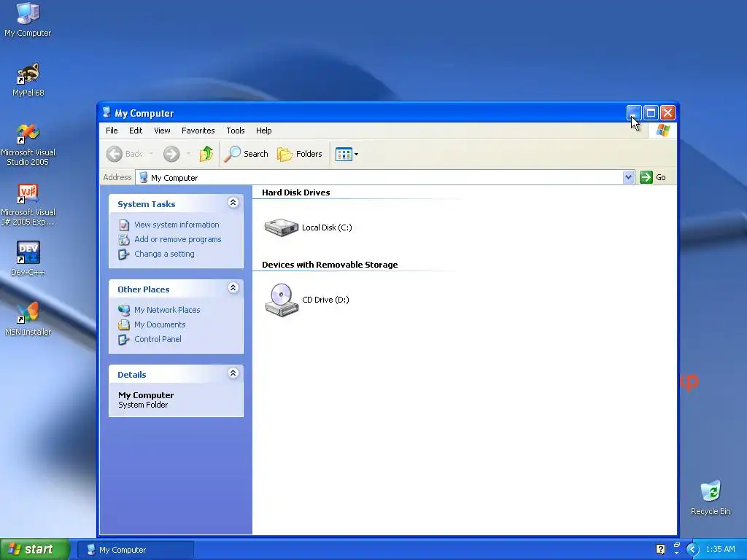
Task: Click the restore-window tray icon
Action: [x=677, y=545]
